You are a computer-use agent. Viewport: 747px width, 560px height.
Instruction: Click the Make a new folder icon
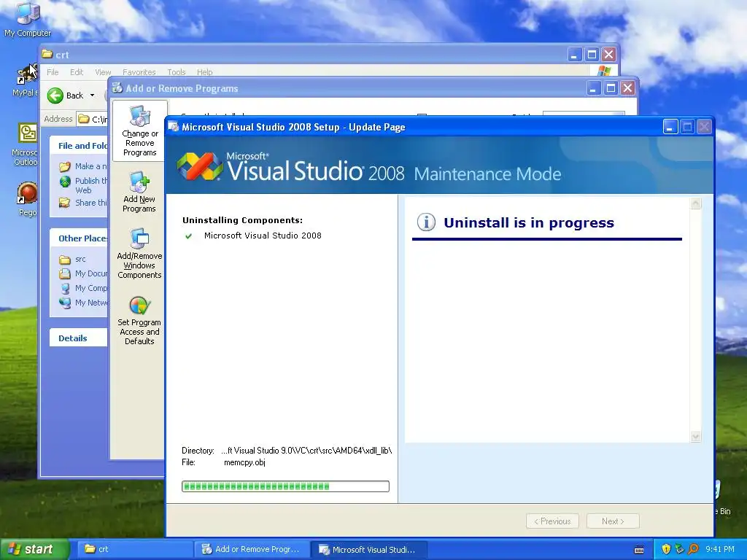65,167
